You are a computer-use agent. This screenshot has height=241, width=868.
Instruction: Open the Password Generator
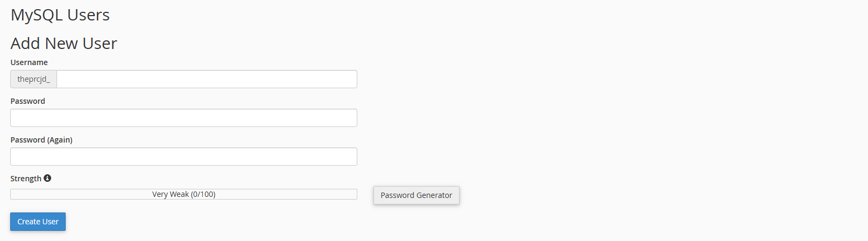(416, 195)
